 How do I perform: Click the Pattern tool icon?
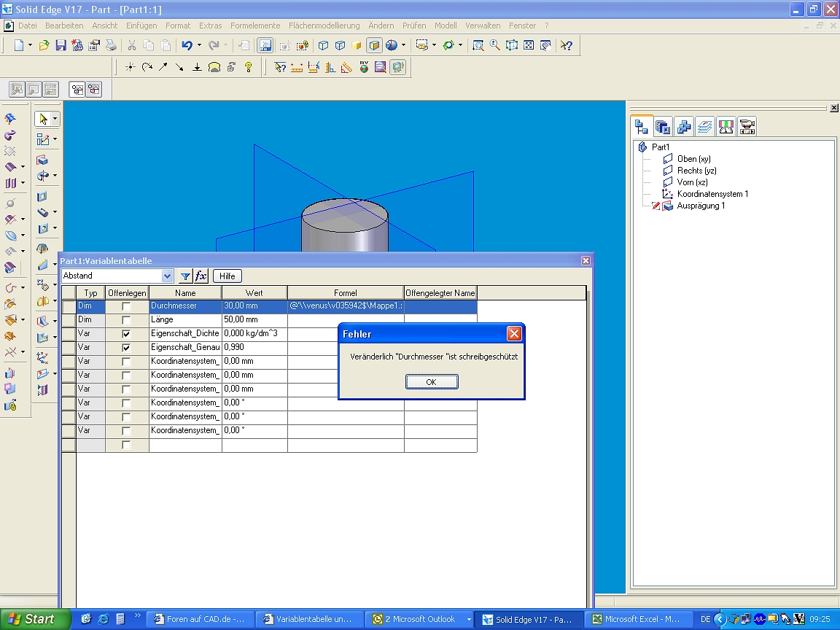pyautogui.click(x=42, y=284)
